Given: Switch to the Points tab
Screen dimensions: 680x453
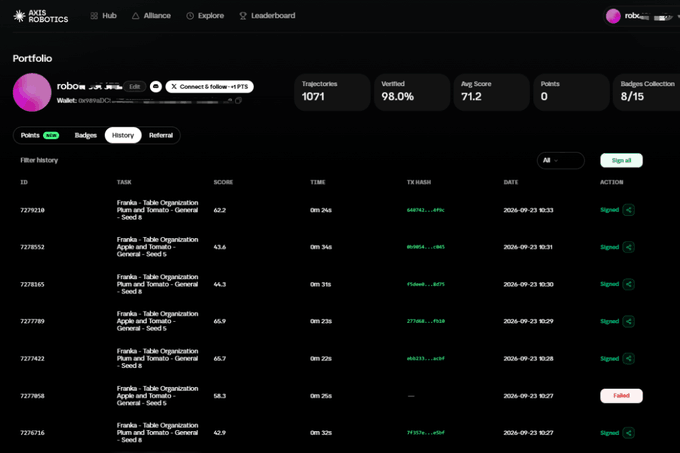Looking at the screenshot, I should [39, 135].
